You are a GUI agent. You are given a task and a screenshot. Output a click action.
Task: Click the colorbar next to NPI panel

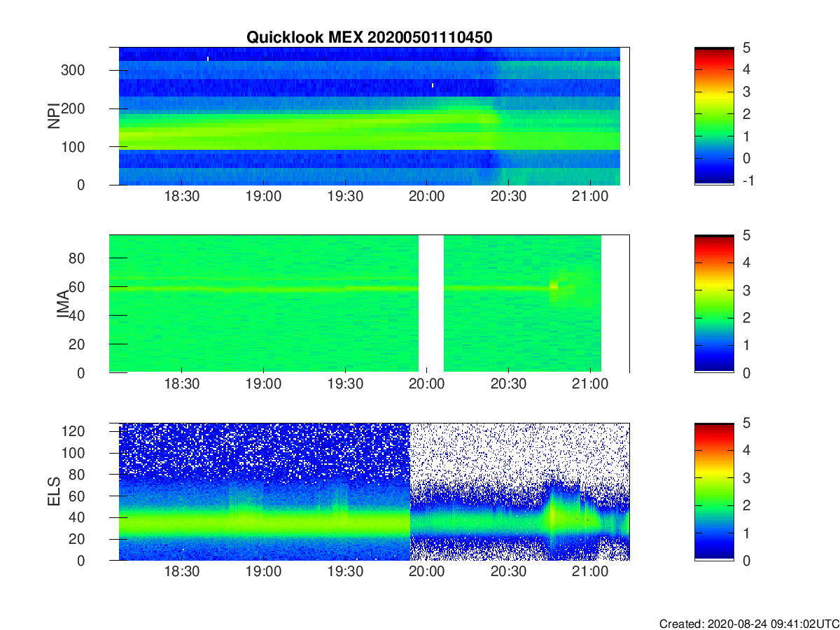pyautogui.click(x=714, y=116)
